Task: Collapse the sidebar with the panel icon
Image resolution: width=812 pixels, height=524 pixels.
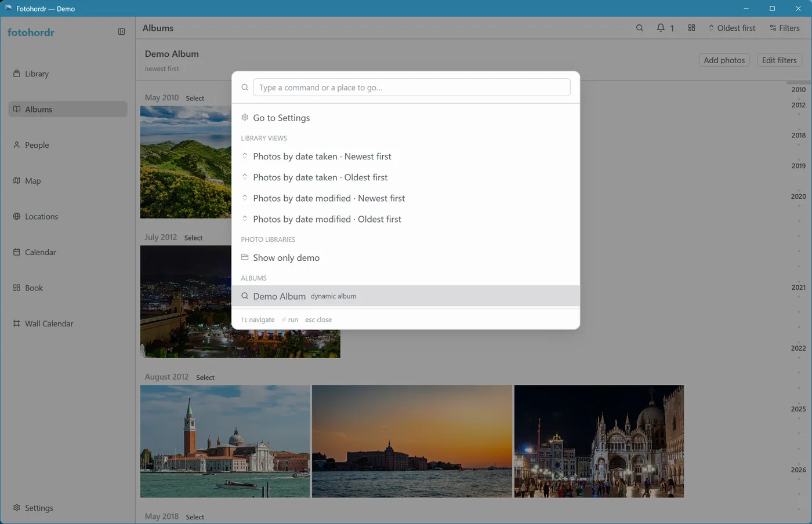Action: [x=121, y=32]
